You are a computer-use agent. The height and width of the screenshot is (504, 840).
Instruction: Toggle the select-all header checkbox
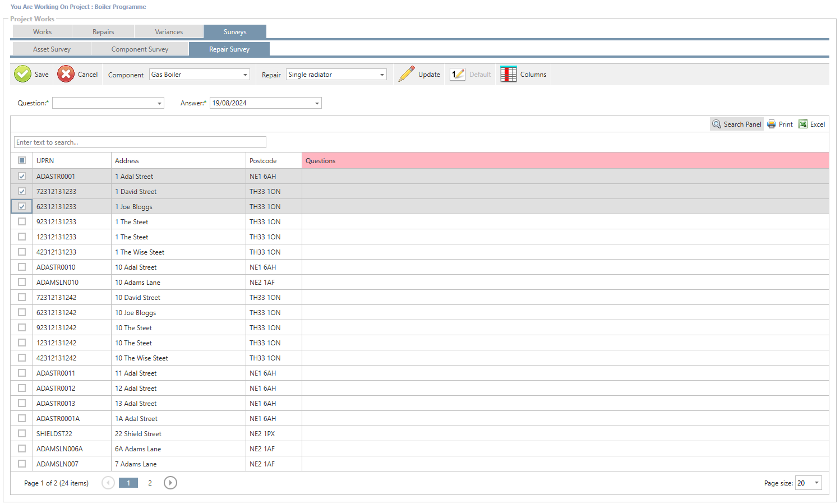22,160
